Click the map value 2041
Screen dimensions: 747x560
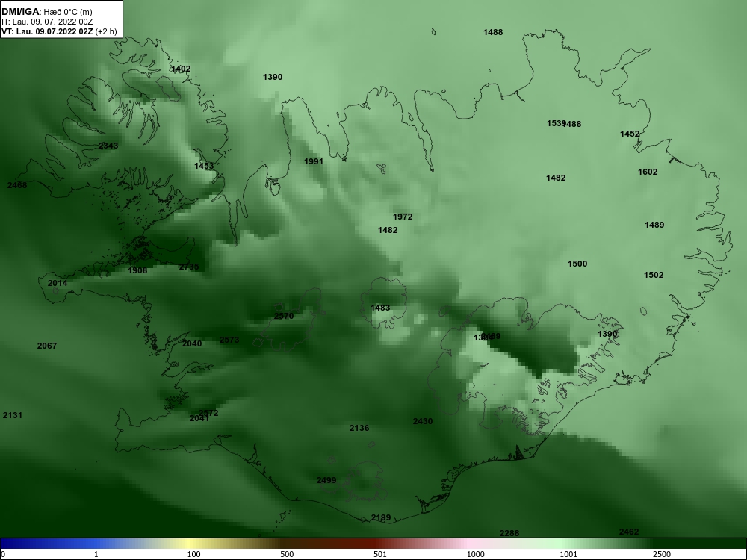[199, 419]
